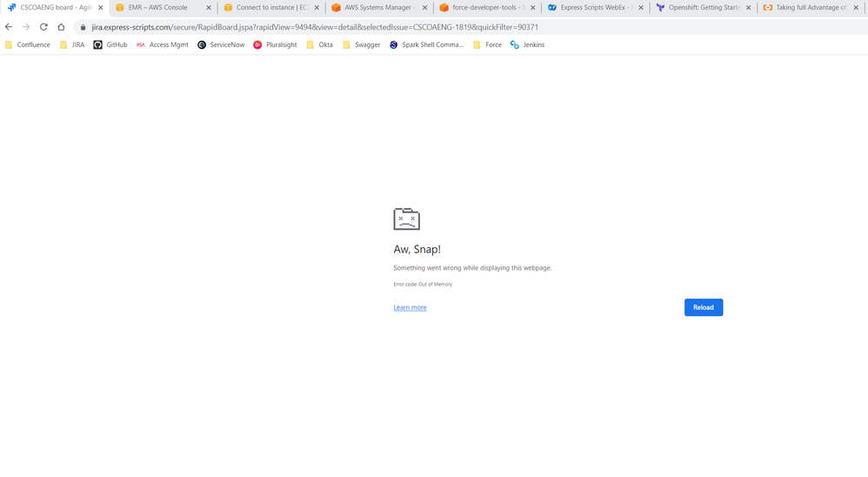868x477 pixels.
Task: Open the Jenkins bookmark
Action: click(528, 45)
